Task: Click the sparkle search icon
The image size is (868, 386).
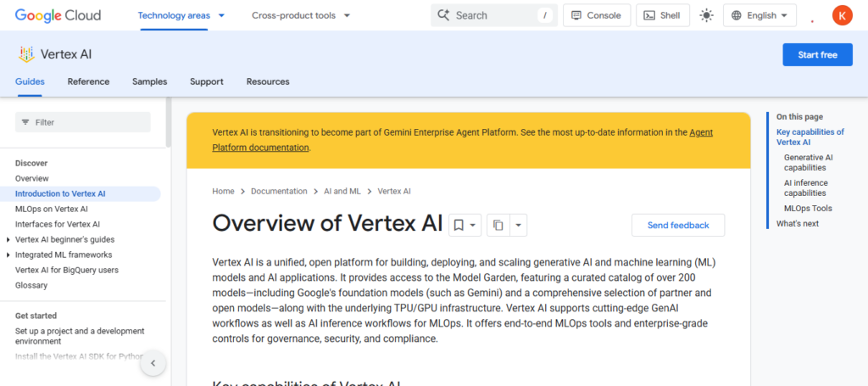Action: pos(442,15)
